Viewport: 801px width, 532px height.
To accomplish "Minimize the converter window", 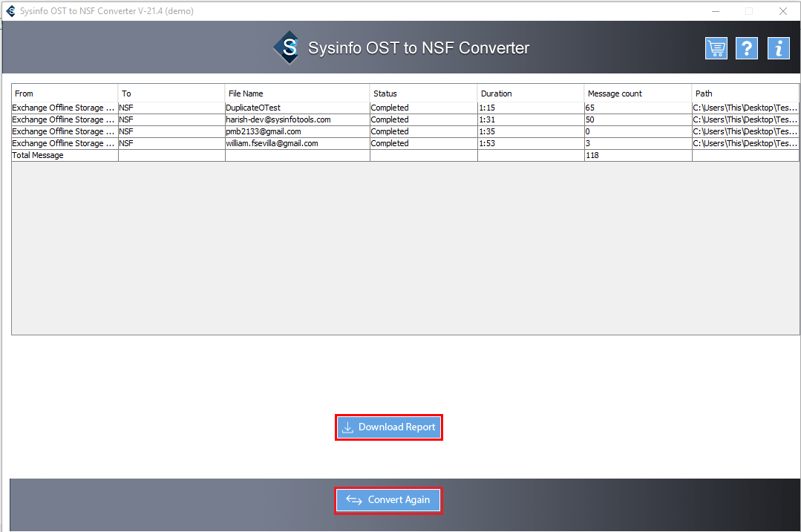I will click(x=715, y=11).
